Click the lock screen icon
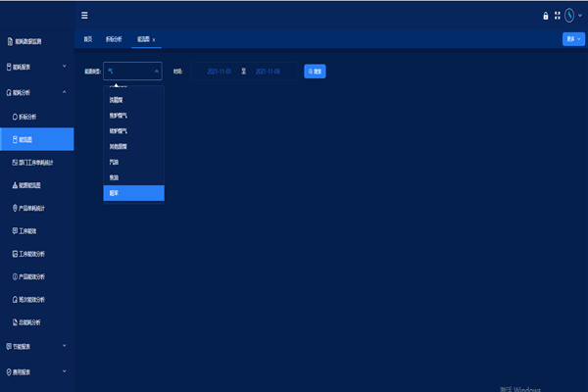This screenshot has width=588, height=392. pos(546,15)
